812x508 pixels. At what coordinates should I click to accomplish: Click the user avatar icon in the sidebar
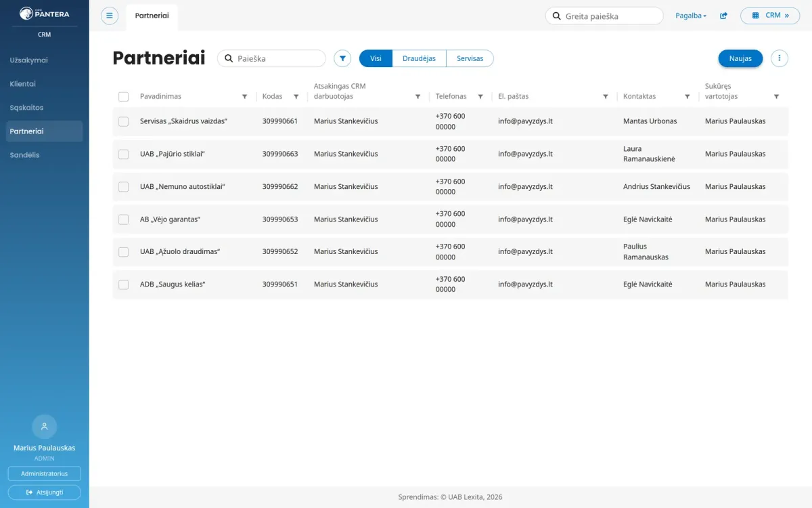pos(45,427)
